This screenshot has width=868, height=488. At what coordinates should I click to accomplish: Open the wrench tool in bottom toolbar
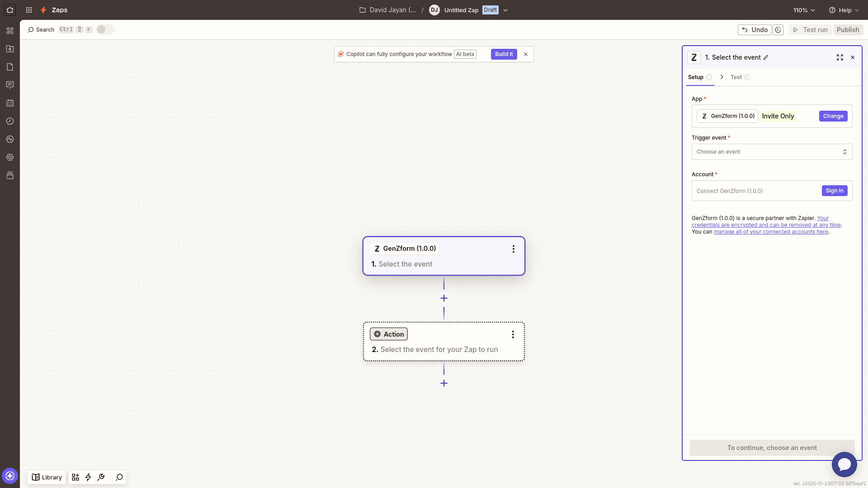point(101,477)
